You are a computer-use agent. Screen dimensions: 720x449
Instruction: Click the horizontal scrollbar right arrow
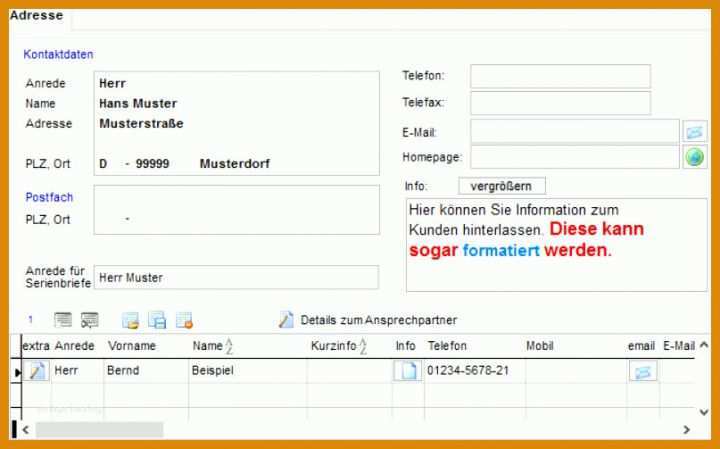point(686,430)
